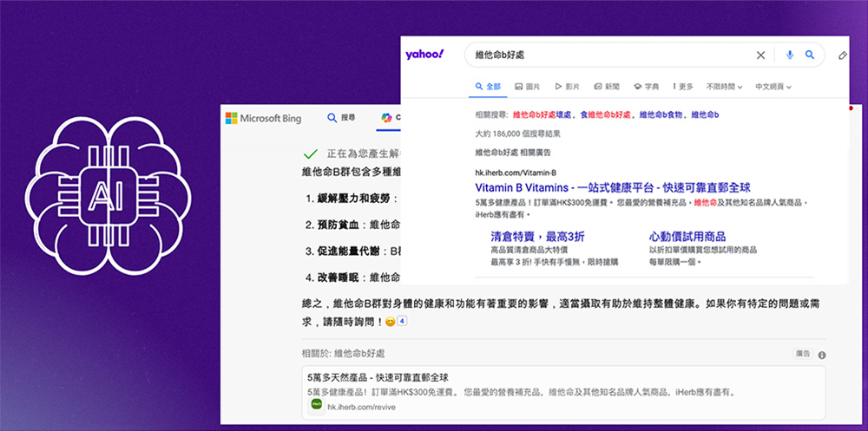Click the Copilot icon tab in Bing

click(x=386, y=118)
